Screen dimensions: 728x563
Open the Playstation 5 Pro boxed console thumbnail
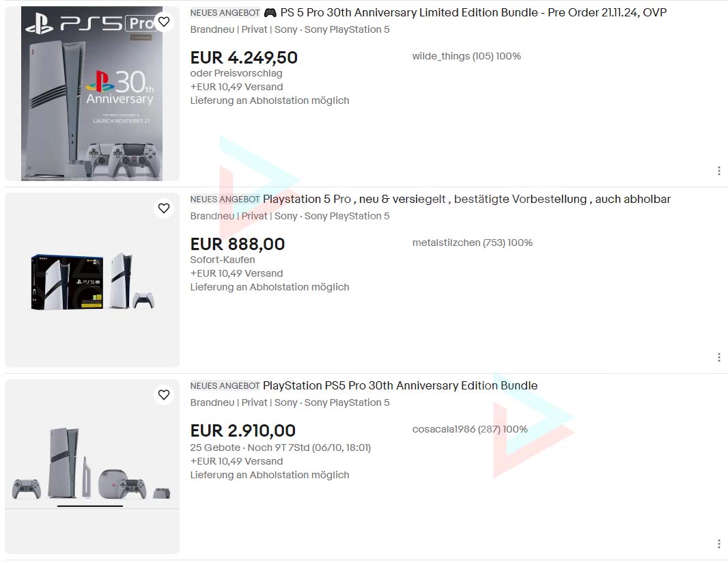click(92, 280)
